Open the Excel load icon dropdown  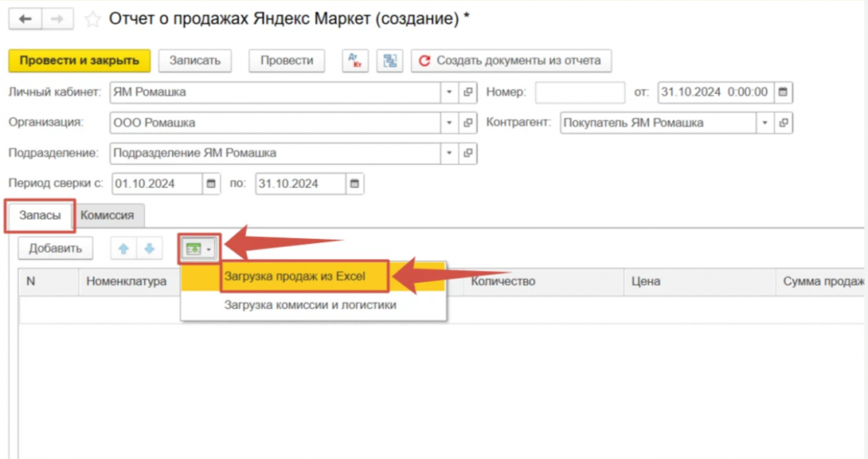[x=199, y=249]
